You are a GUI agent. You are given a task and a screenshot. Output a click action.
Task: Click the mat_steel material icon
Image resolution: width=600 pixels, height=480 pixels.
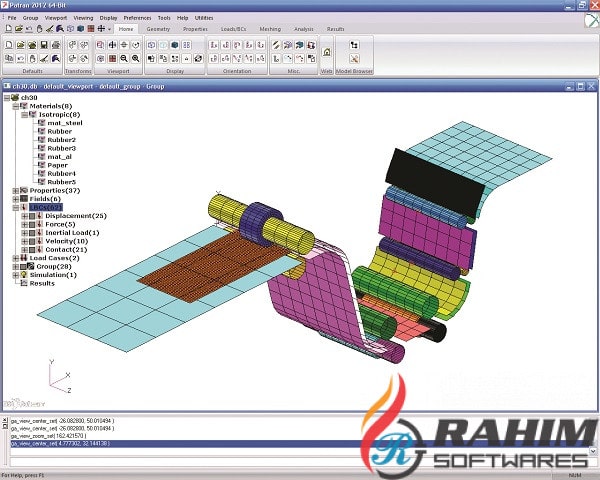[x=42, y=123]
